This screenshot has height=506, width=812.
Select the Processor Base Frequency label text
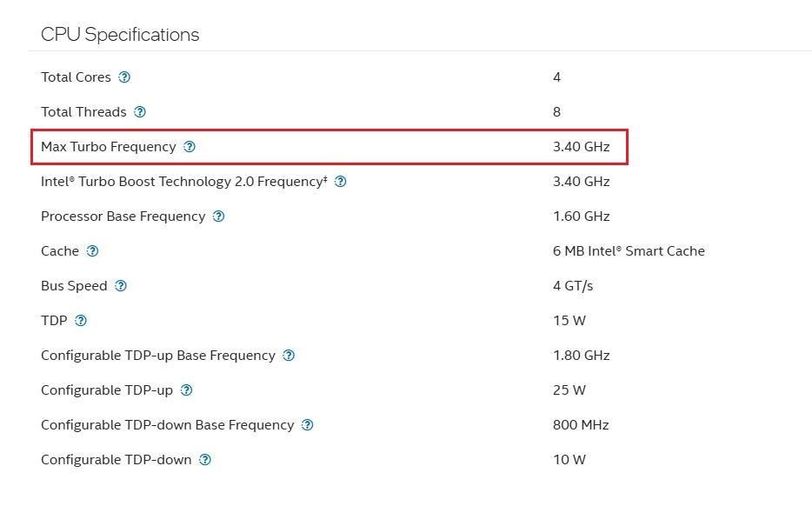coord(123,216)
